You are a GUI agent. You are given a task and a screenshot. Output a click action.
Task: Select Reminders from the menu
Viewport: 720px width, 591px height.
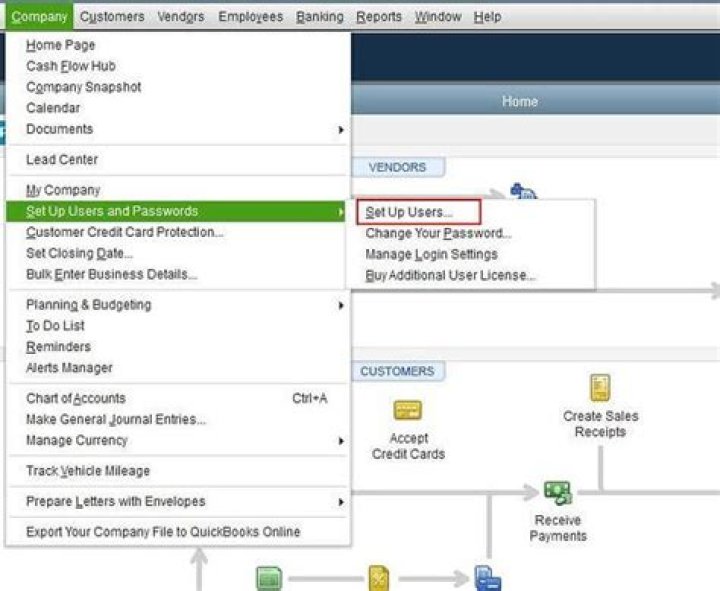click(x=177, y=347)
